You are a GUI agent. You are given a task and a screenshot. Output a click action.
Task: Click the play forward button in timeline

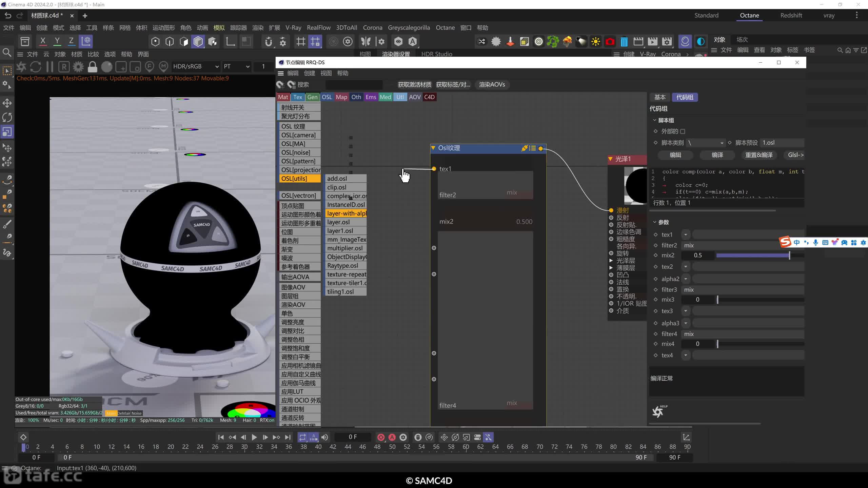click(254, 438)
